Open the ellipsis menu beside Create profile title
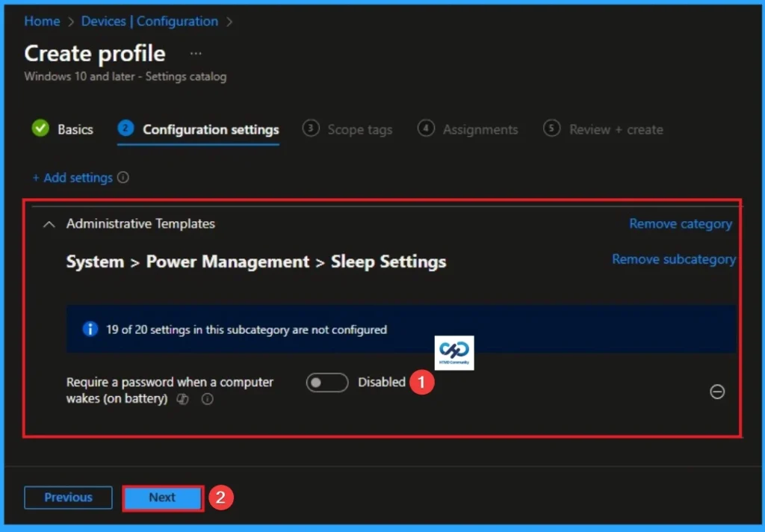This screenshot has height=532, width=765. click(x=195, y=53)
